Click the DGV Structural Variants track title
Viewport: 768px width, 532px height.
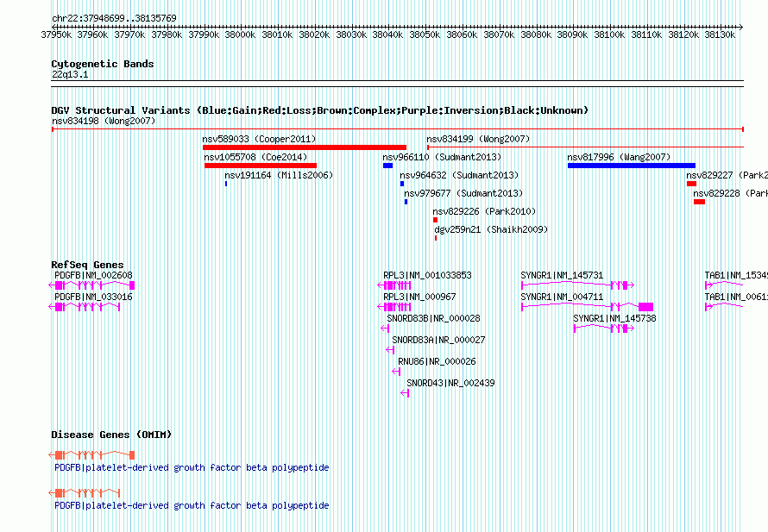coord(320,110)
